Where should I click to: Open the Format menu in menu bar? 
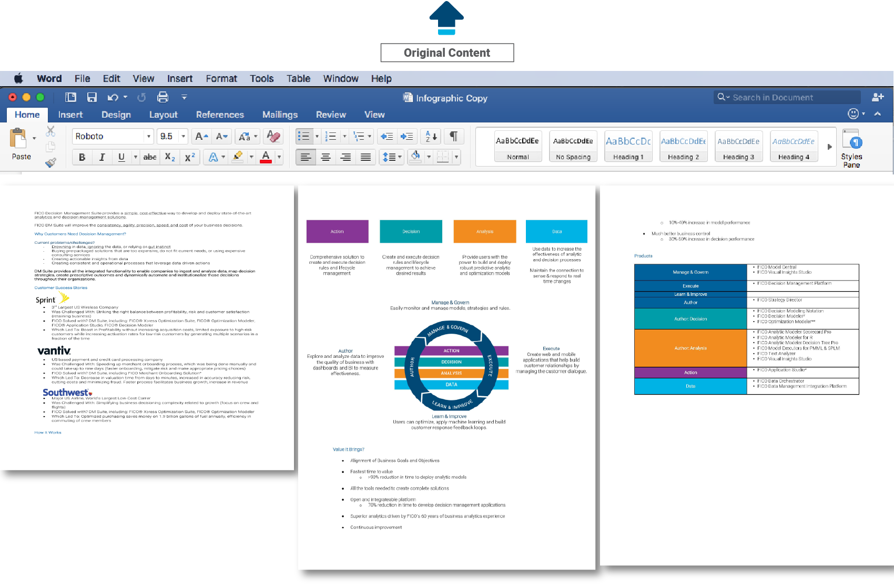point(221,78)
